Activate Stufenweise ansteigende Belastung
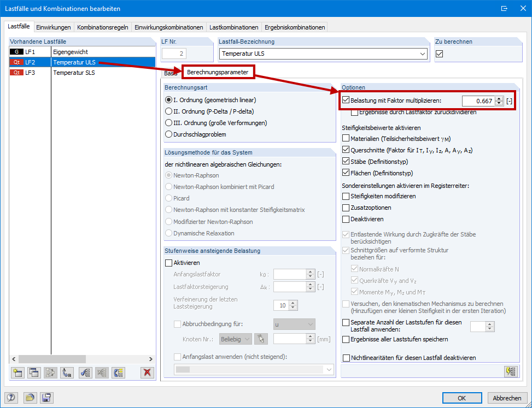 (x=167, y=263)
